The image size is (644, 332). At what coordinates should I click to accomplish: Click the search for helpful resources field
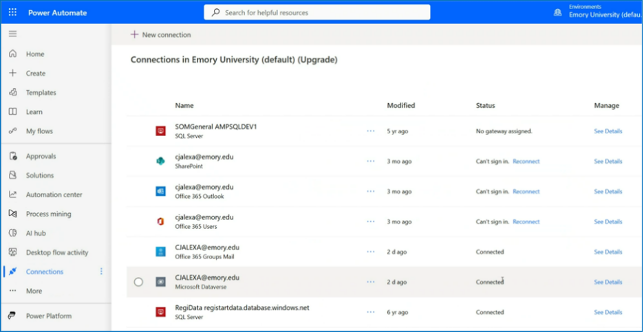(317, 12)
